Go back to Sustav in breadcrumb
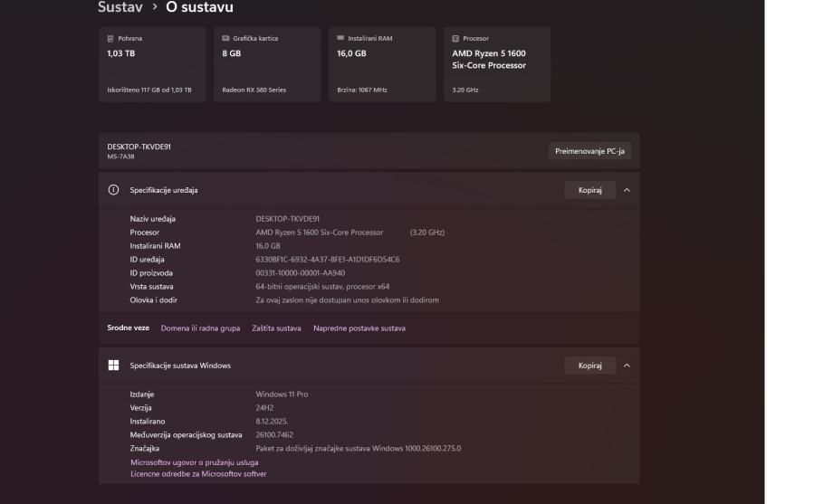833x504 pixels. tap(120, 7)
